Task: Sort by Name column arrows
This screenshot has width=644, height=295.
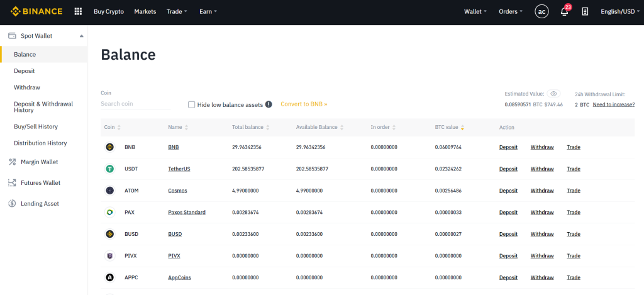Action: [186, 128]
